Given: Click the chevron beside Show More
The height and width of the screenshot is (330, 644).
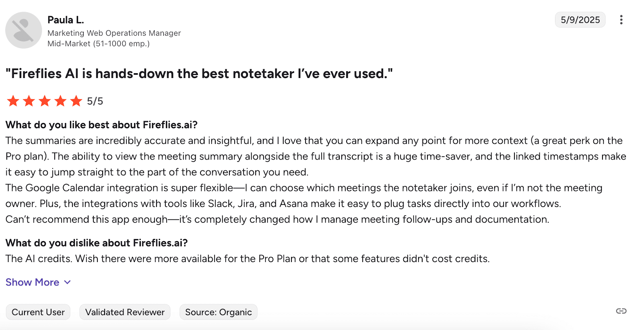Looking at the screenshot, I should (x=68, y=282).
